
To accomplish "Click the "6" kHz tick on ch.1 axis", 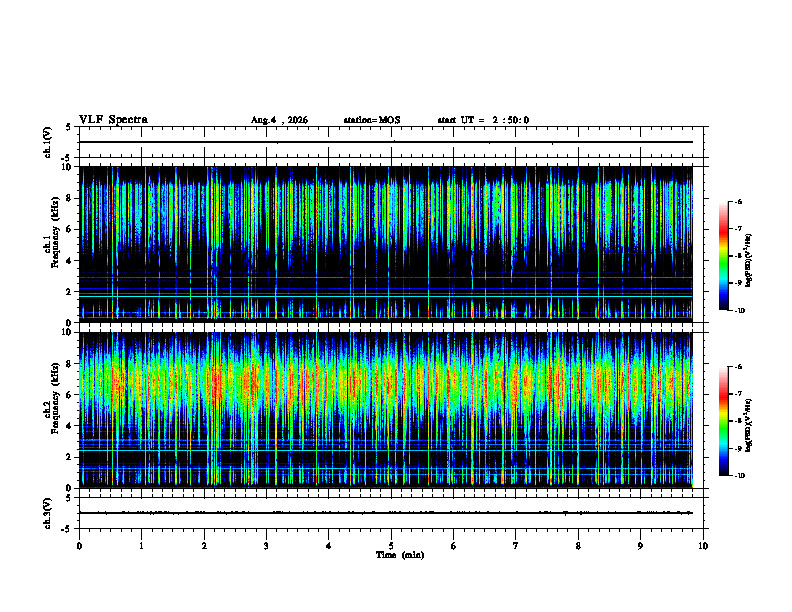I will [x=69, y=229].
